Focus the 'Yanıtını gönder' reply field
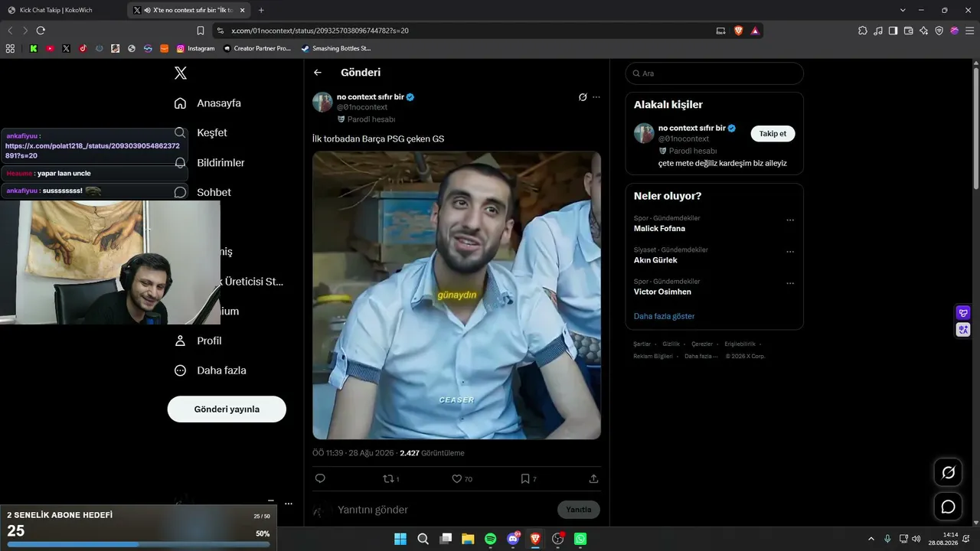This screenshot has width=980, height=551. point(444,510)
